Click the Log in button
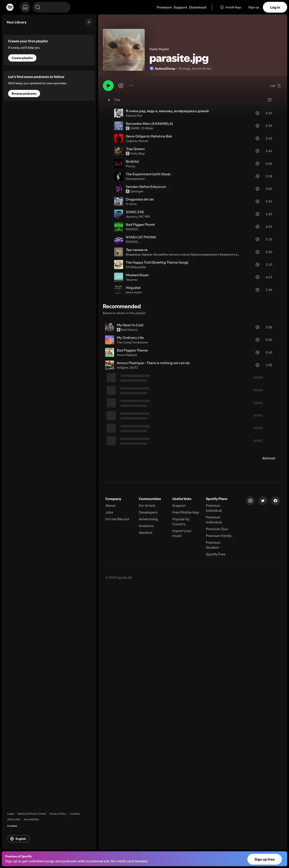This screenshot has width=289, height=868. (275, 7)
